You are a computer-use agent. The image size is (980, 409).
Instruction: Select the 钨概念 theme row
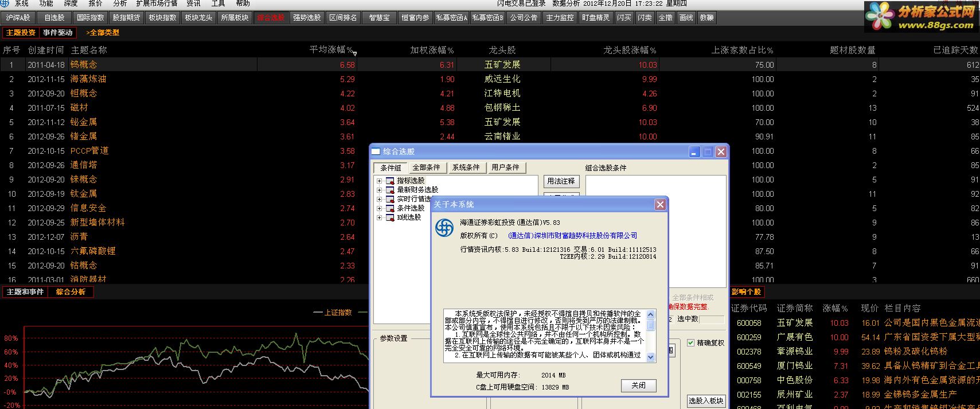490,65
